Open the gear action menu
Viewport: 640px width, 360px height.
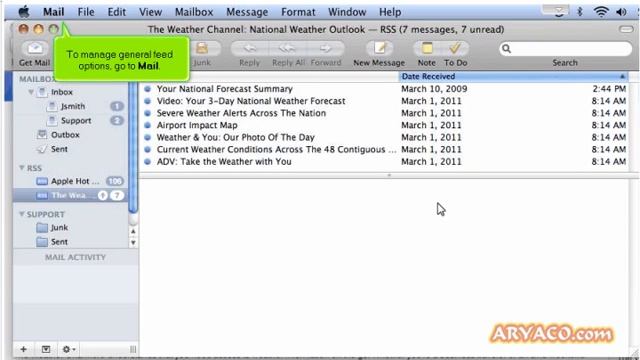coord(68,349)
